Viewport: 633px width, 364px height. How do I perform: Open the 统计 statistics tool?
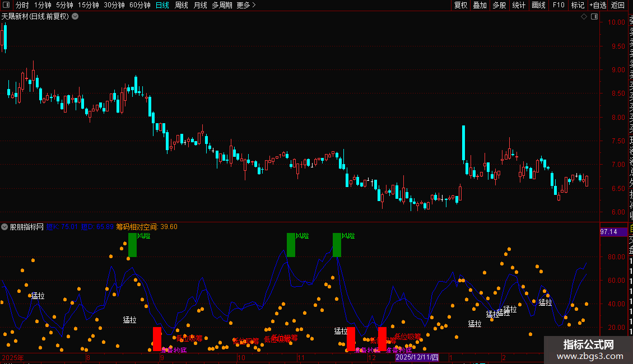tap(519, 5)
